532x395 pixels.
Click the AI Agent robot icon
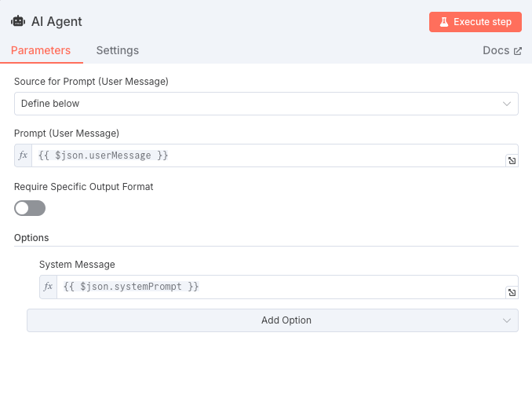(x=18, y=21)
